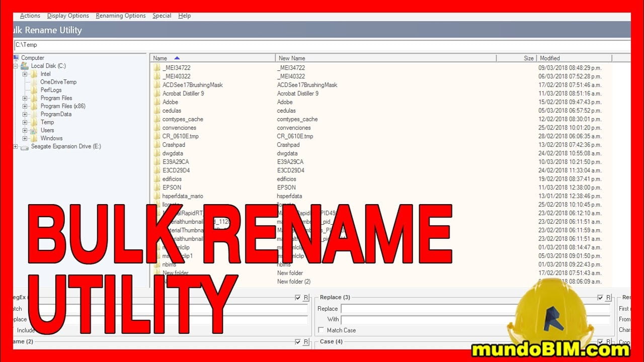644x362 pixels.
Task: Select the Intel folder icon in the tree
Action: (x=34, y=74)
